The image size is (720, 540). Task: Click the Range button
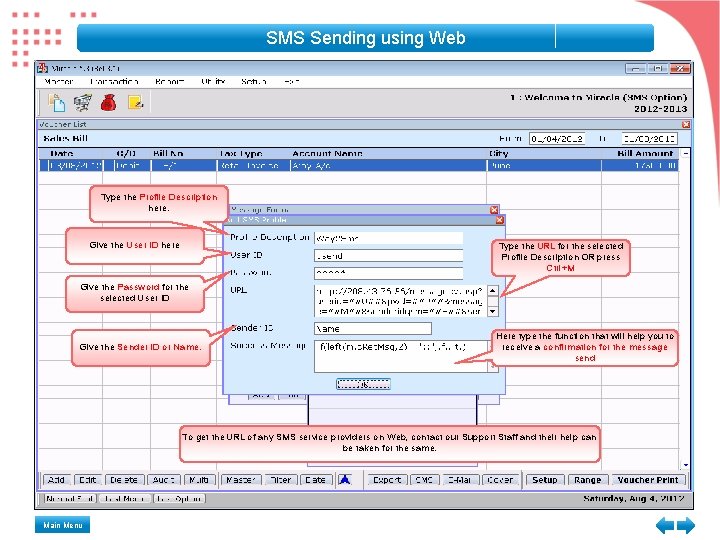(x=587, y=480)
